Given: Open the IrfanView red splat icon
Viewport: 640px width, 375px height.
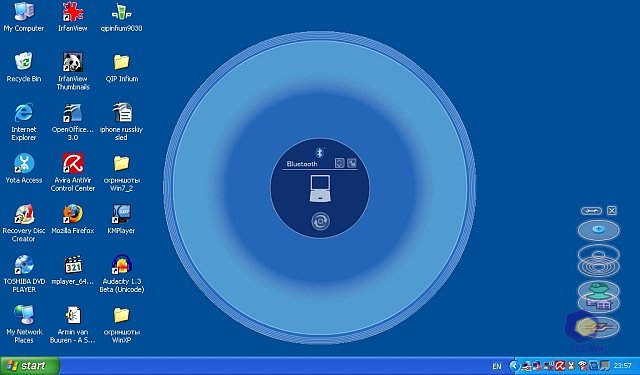Looking at the screenshot, I should 73,17.
